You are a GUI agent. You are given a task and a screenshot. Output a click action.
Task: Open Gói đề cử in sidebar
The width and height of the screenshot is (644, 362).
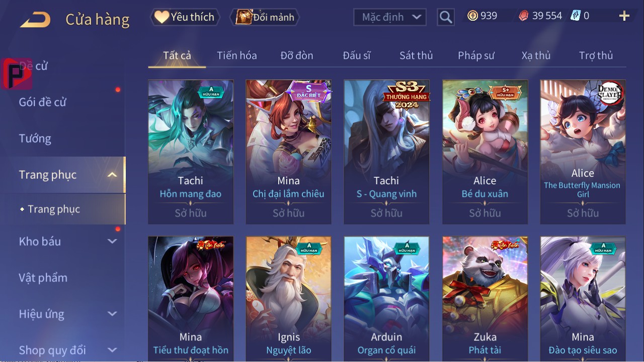(x=43, y=102)
